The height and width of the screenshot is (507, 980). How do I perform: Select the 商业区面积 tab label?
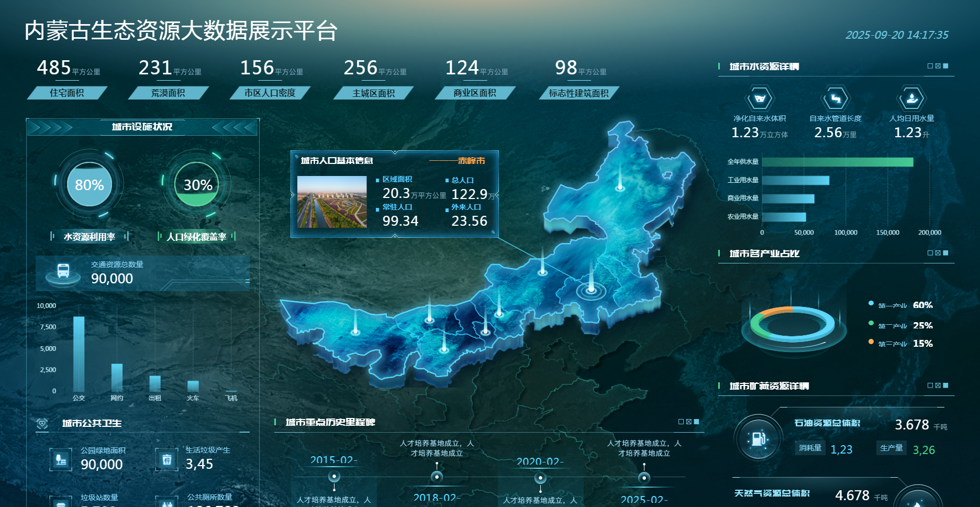tap(475, 93)
